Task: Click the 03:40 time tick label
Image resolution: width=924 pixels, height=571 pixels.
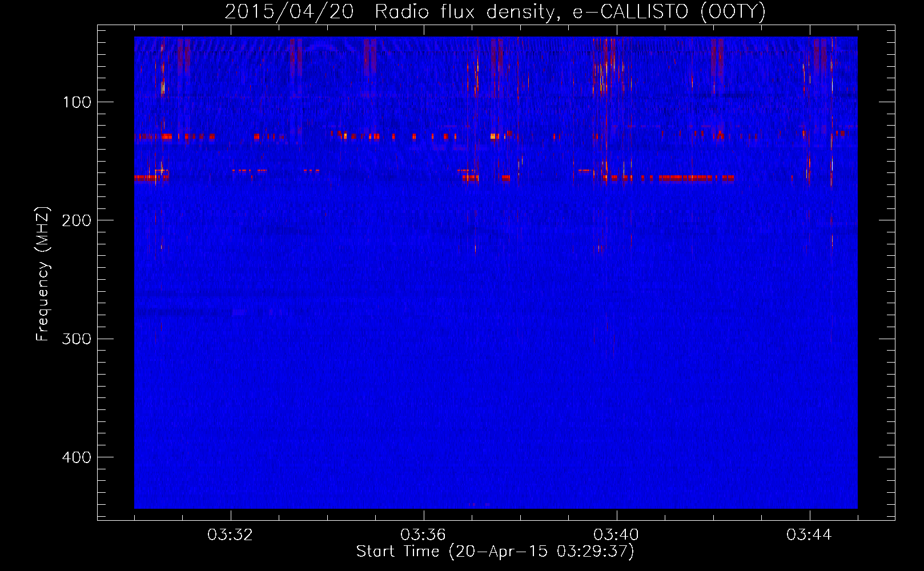Action: pyautogui.click(x=616, y=535)
